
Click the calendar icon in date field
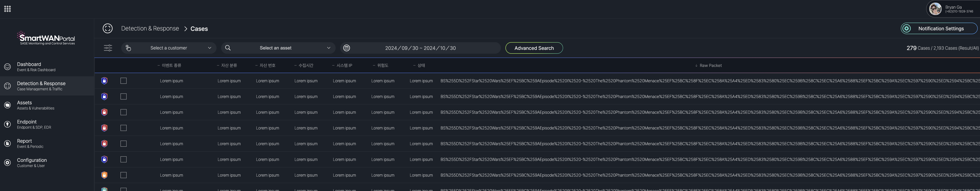[x=346, y=48]
